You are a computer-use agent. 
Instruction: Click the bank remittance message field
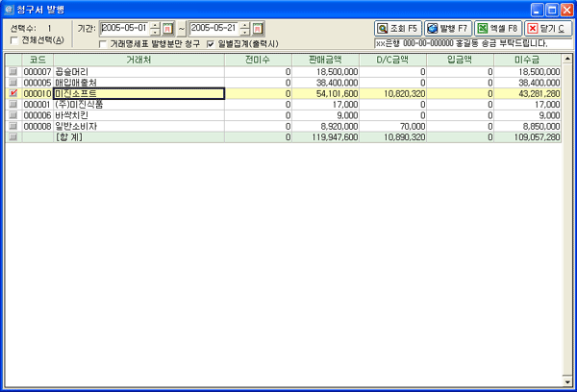pyautogui.click(x=473, y=43)
